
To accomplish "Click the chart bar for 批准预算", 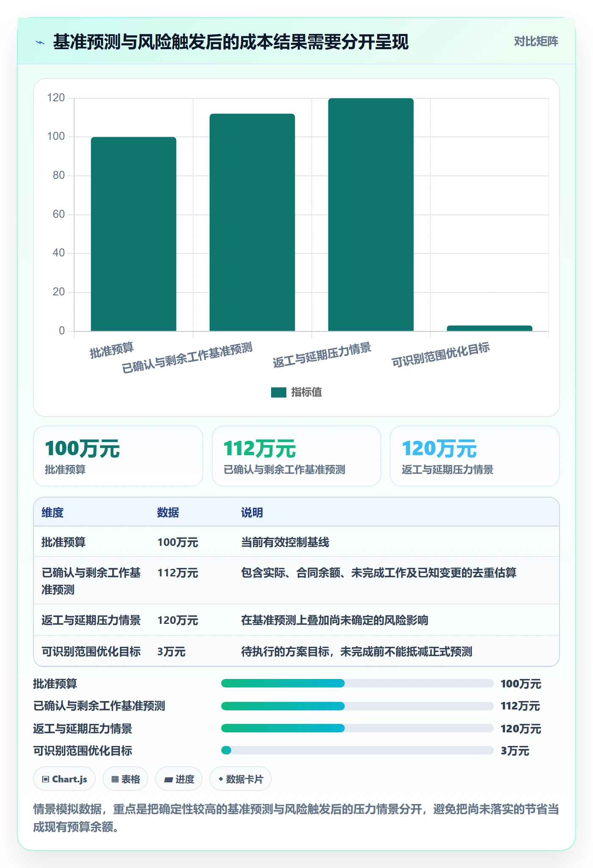I will point(133,234).
